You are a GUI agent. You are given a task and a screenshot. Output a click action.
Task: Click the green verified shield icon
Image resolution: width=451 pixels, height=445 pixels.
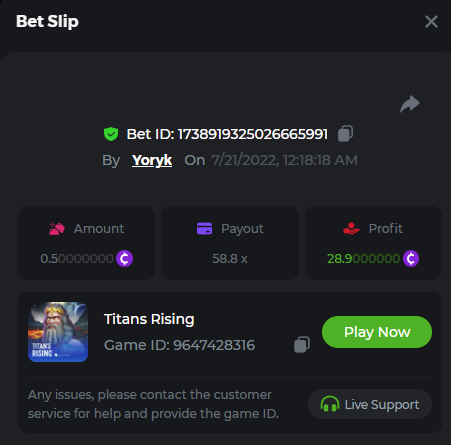[x=111, y=134]
